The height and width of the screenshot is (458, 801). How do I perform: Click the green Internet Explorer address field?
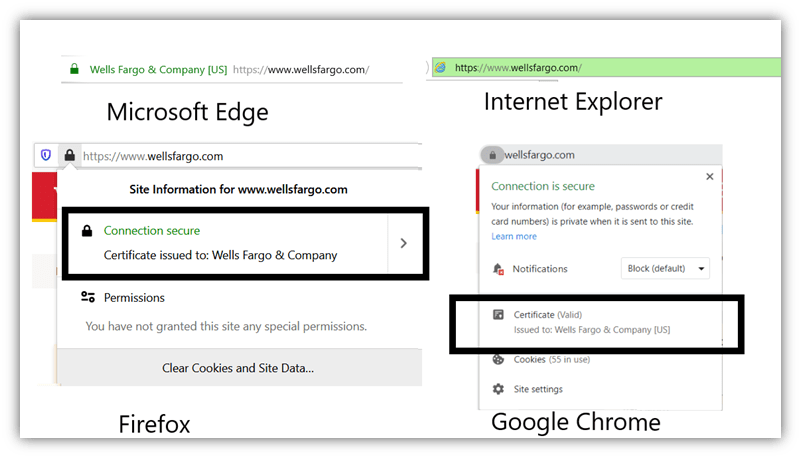point(606,67)
